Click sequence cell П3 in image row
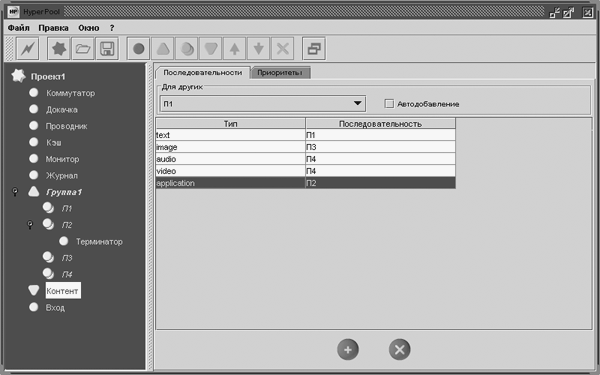Viewport: 600px width, 375px height. click(x=380, y=147)
